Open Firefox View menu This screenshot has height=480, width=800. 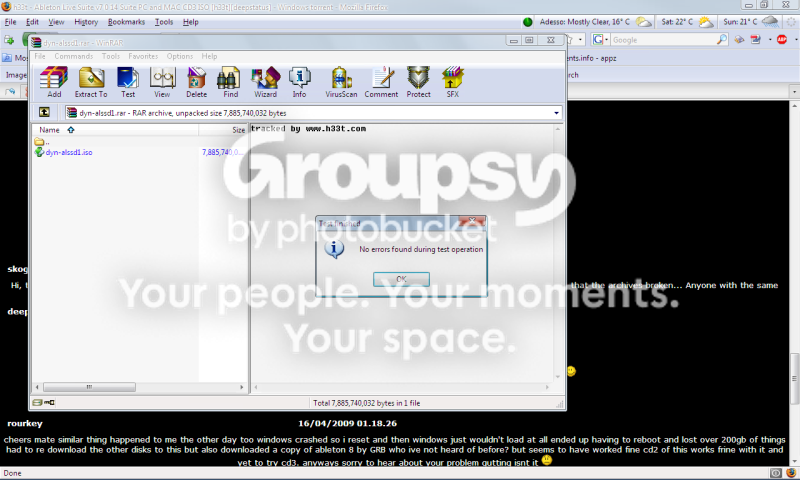[56, 22]
